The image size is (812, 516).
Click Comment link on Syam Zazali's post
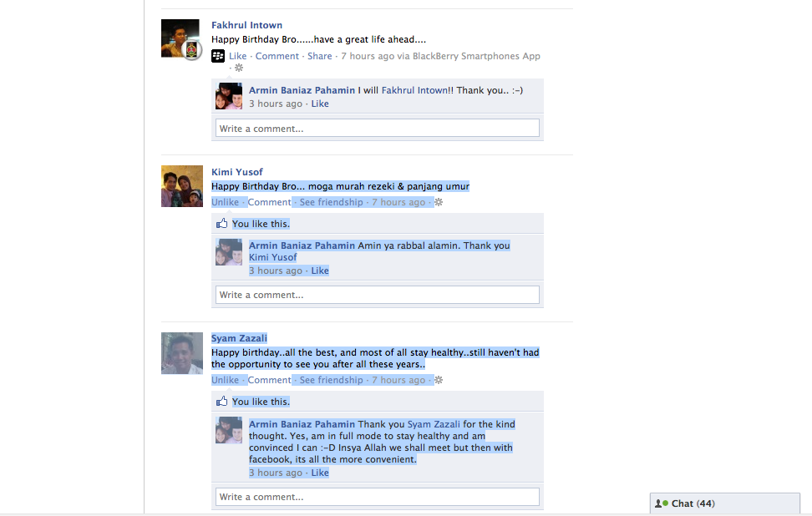click(x=269, y=380)
